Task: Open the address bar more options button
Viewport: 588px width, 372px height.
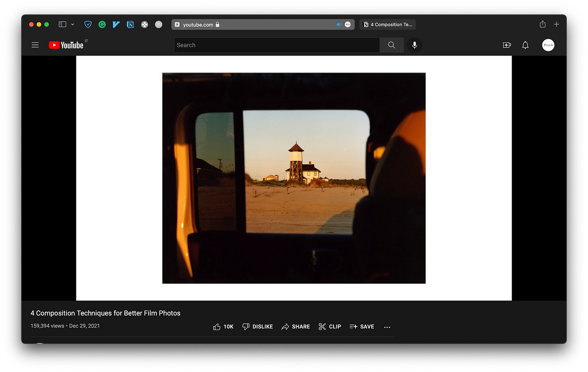Action: (348, 25)
